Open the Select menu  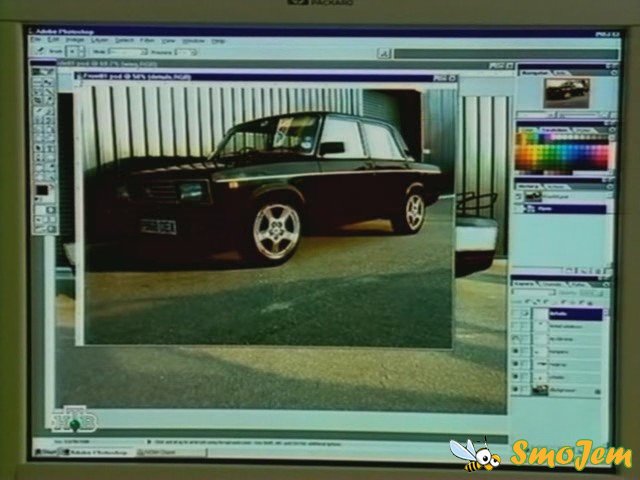[124, 40]
